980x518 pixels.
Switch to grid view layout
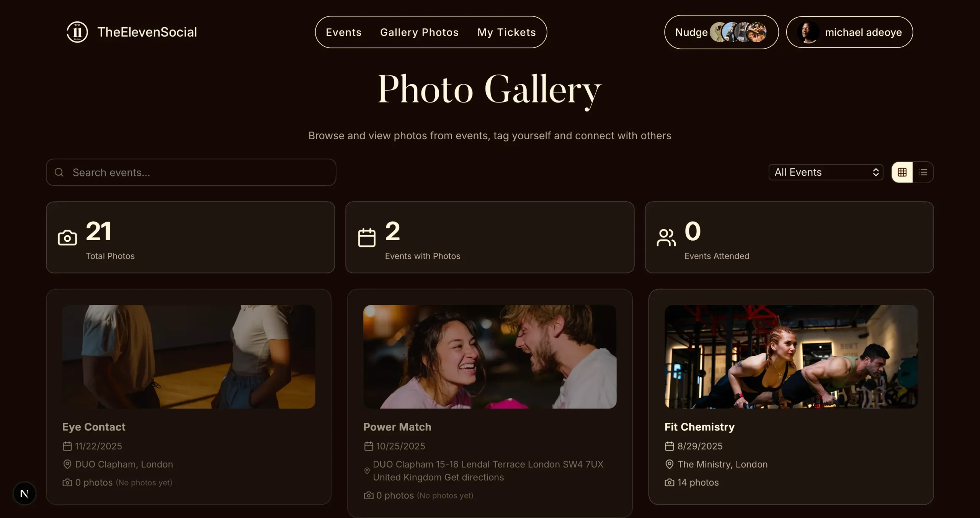902,173
